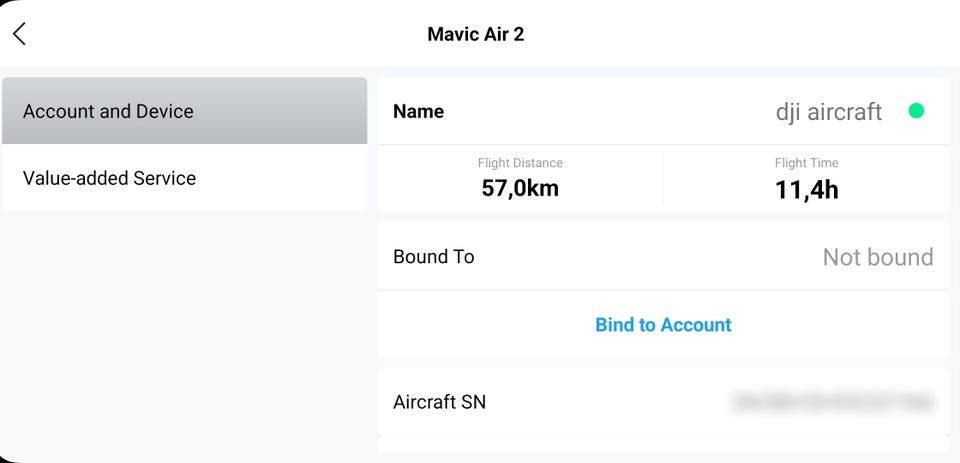Viewport: 960px width, 463px height.
Task: Click the Mavic Air 2 page title
Action: [x=475, y=34]
